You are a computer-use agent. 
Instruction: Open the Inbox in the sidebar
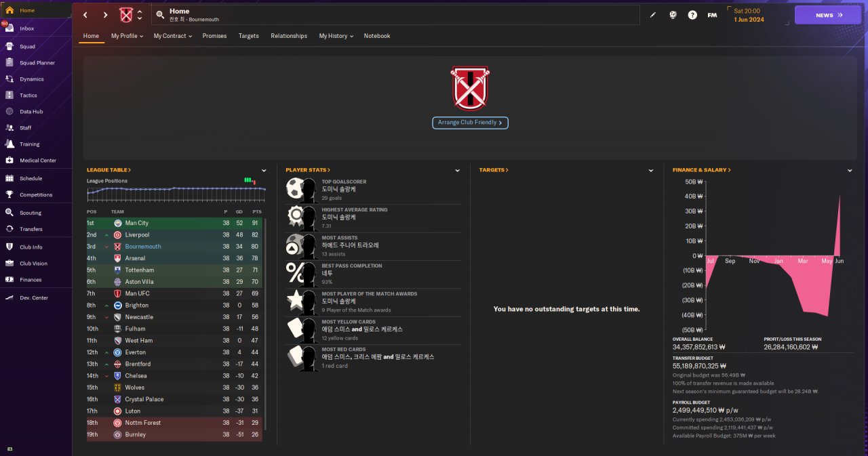(x=35, y=28)
